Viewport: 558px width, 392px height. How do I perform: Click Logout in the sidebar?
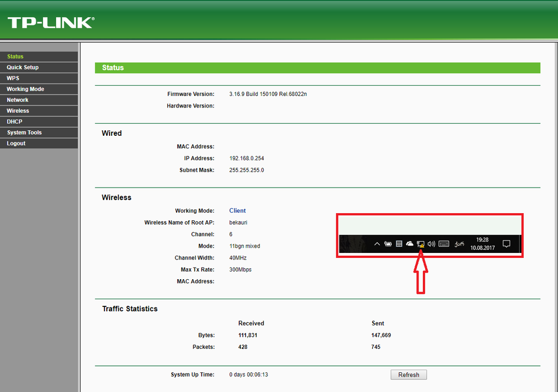pyautogui.click(x=39, y=143)
